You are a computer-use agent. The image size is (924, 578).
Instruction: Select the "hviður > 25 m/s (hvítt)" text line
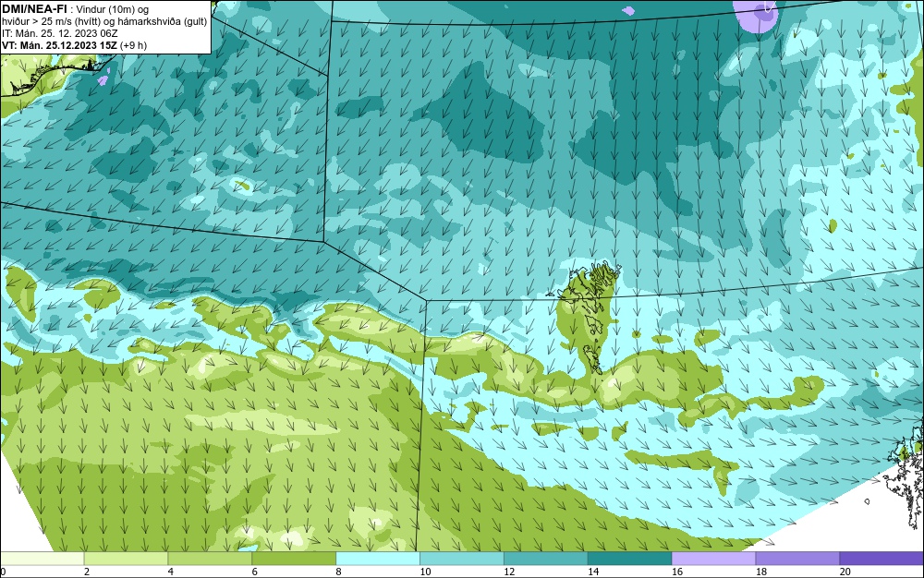52,22
